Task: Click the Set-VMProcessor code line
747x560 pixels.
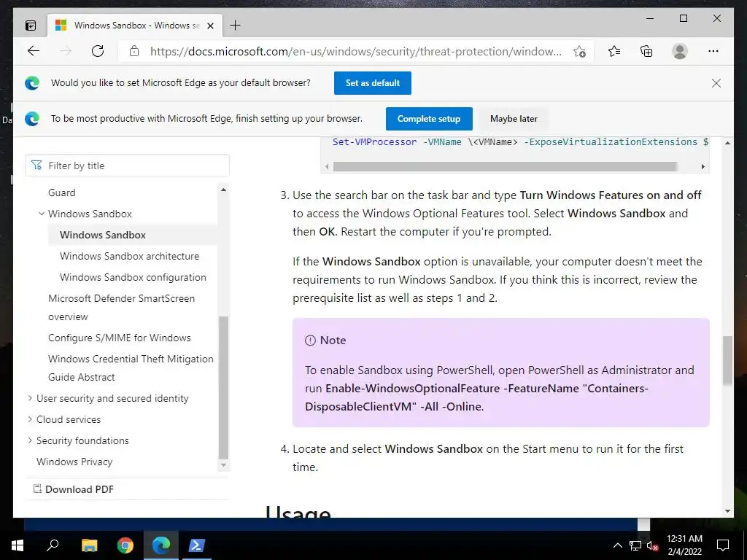Action: [x=520, y=142]
